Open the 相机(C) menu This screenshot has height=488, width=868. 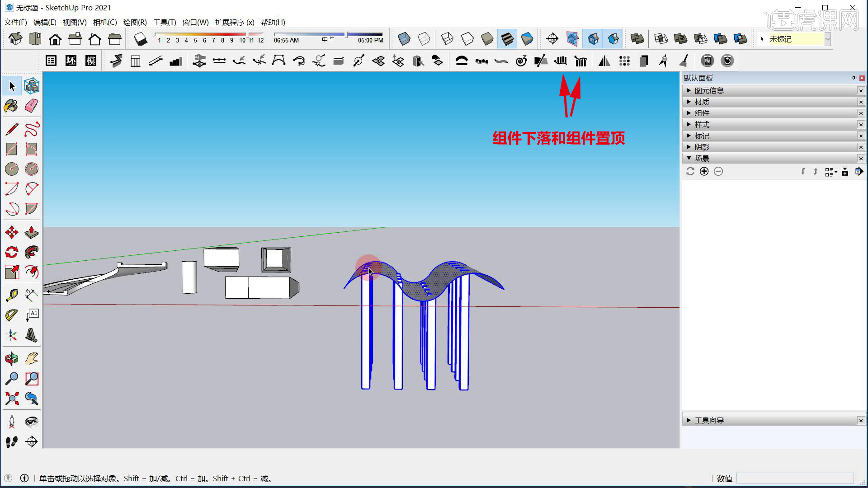105,22
